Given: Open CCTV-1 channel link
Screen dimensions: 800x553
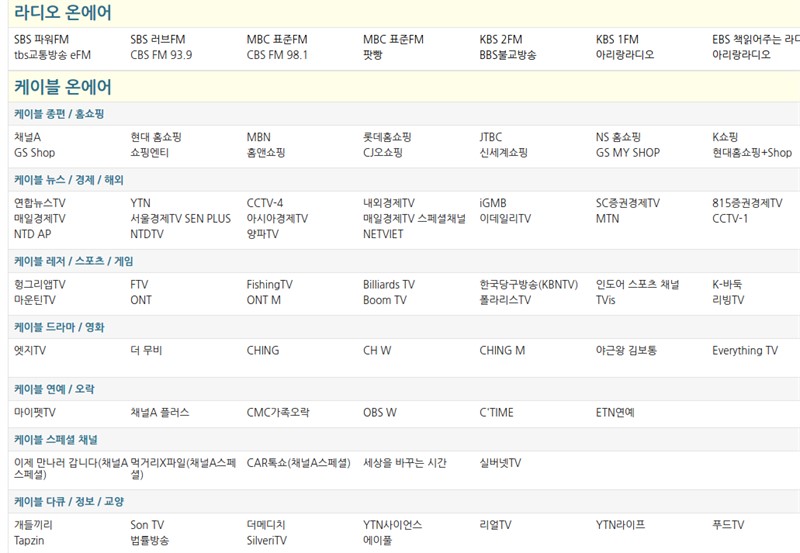Looking at the screenshot, I should pyautogui.click(x=730, y=218).
